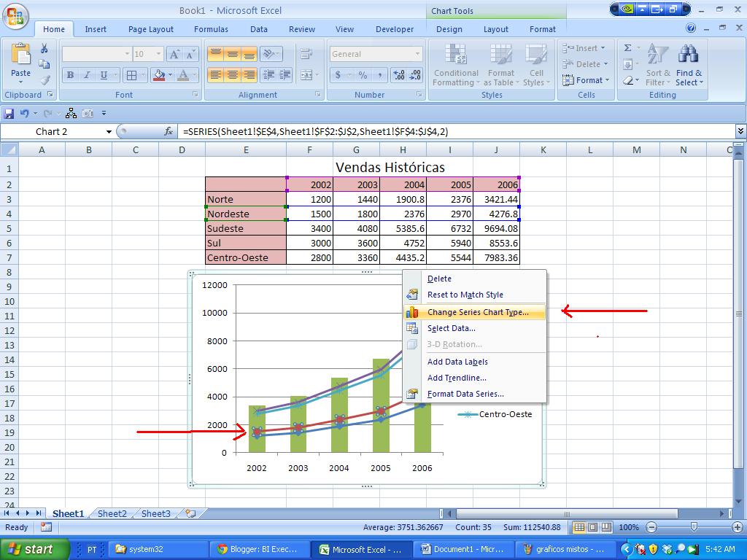Toggle Top Align vertical alignment
Viewport: 747px width, 560px height.
215,54
